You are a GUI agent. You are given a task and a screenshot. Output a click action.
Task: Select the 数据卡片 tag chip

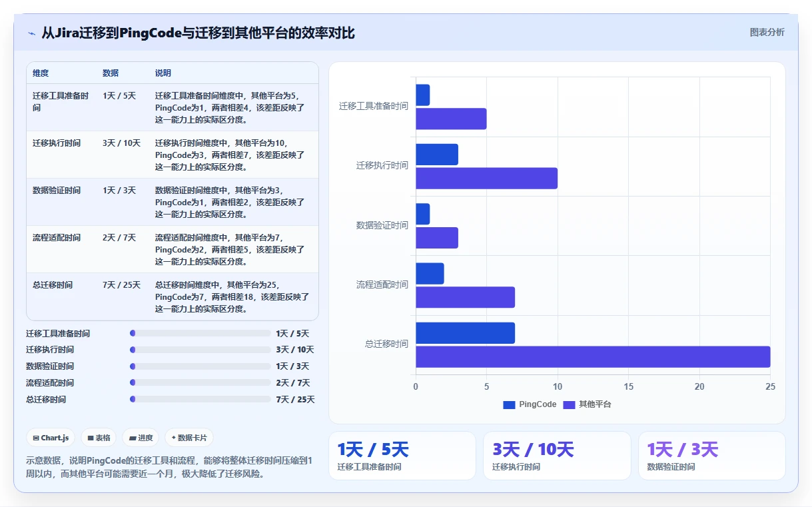tap(189, 438)
